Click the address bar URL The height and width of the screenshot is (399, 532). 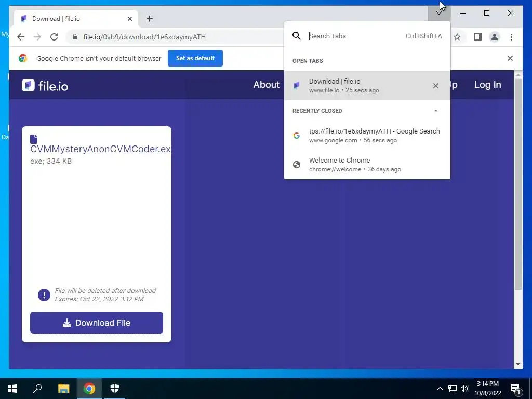(144, 37)
